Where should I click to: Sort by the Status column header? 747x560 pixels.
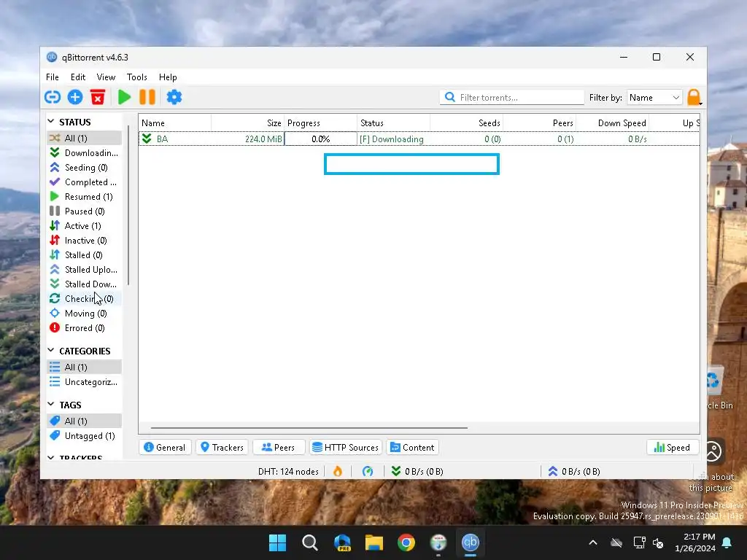coord(393,122)
